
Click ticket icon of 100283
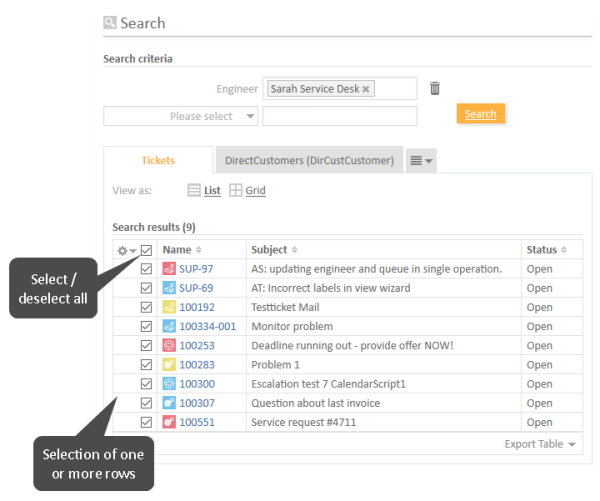coord(169,364)
